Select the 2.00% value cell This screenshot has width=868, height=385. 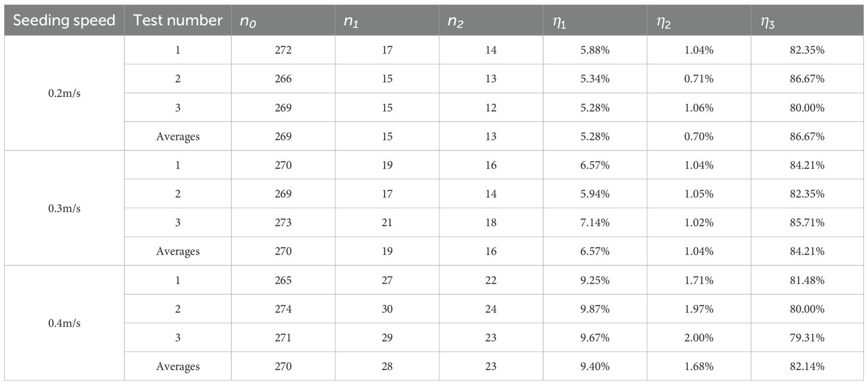click(x=699, y=337)
